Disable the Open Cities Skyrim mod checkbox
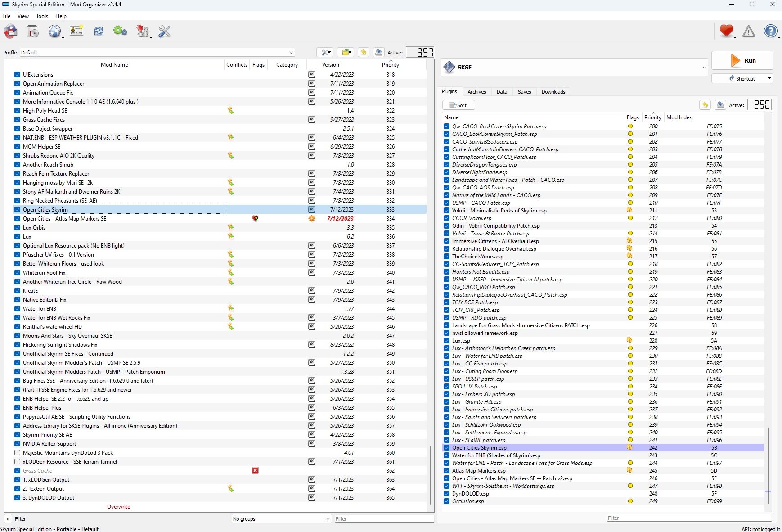Viewport: 782px width, 532px height. click(17, 209)
